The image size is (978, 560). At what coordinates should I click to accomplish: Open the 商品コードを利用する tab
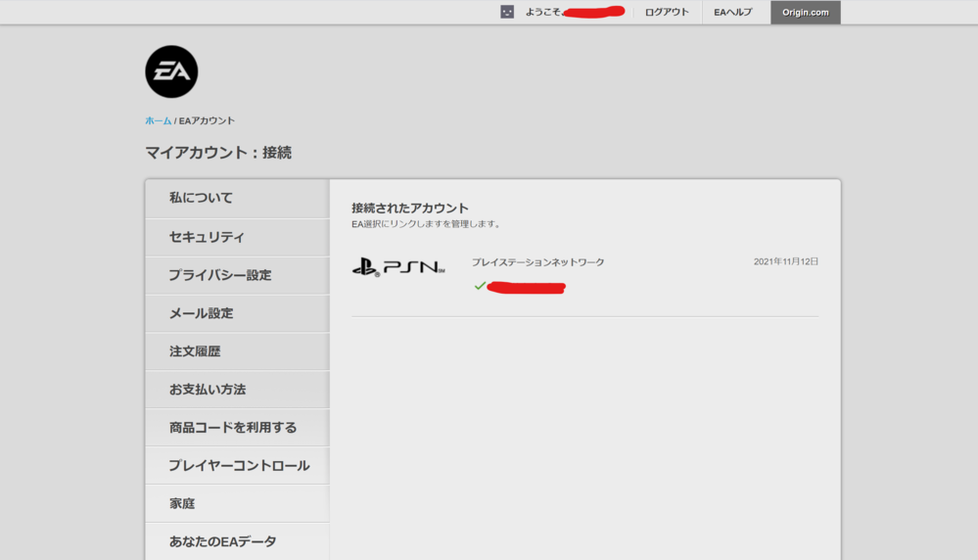[x=238, y=427]
